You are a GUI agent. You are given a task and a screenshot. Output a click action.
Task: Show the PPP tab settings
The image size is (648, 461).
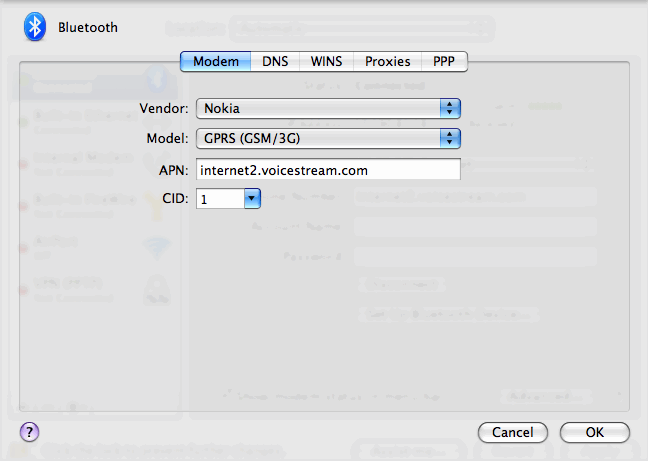[x=444, y=61]
